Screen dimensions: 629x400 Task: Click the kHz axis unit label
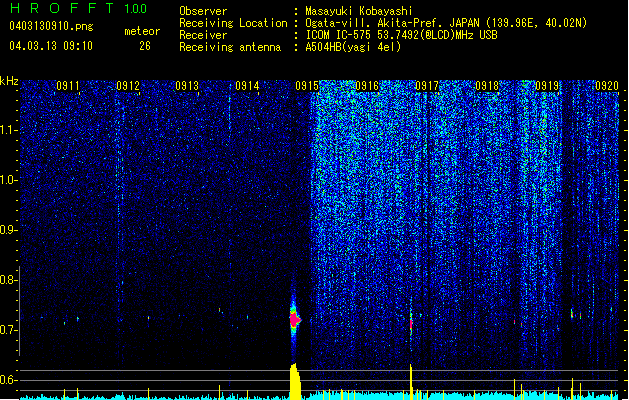[9, 81]
